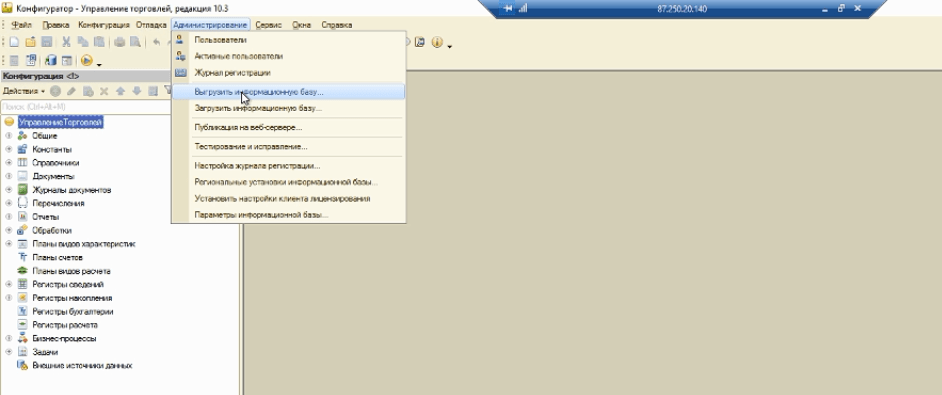Click the Open file folder icon
The image size is (942, 395).
pyautogui.click(x=30, y=42)
